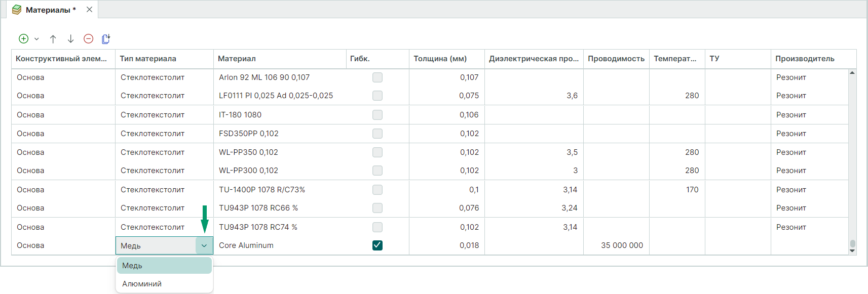Expand the add button dropdown chevron

pos(36,39)
